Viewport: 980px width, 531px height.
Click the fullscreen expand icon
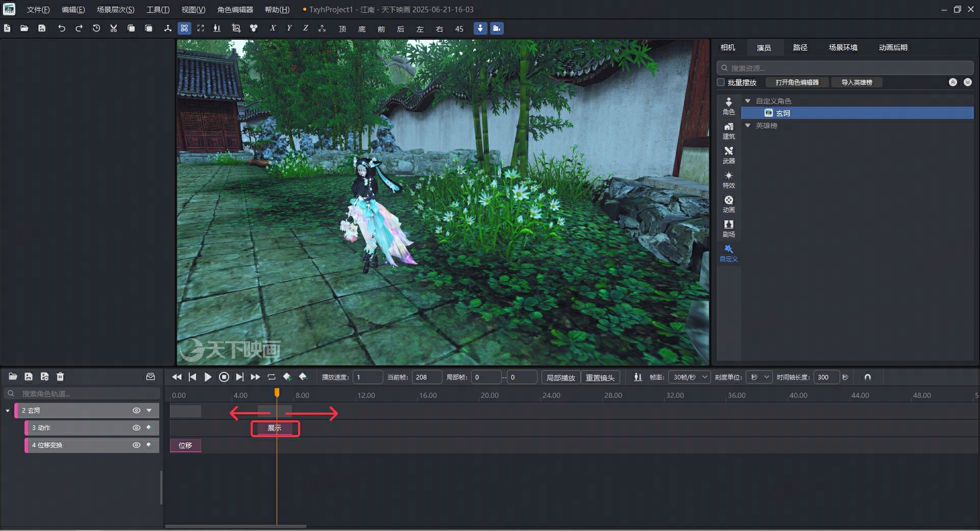pos(201,29)
